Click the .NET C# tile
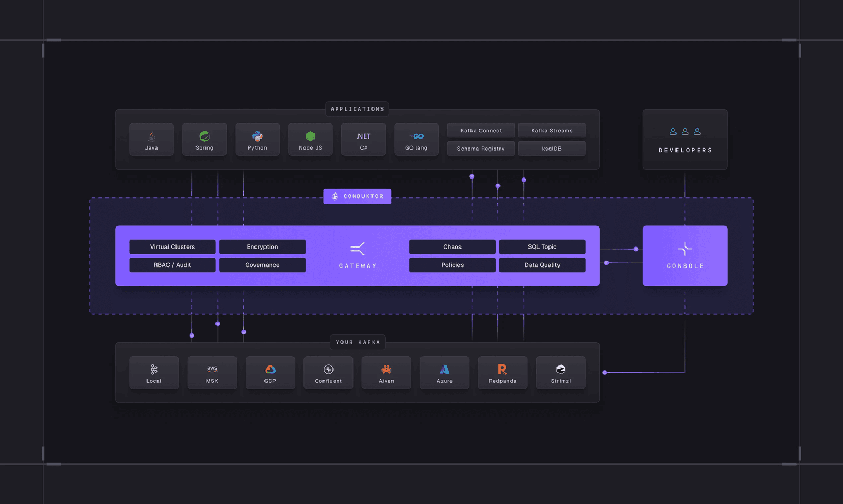The width and height of the screenshot is (843, 504). (364, 140)
